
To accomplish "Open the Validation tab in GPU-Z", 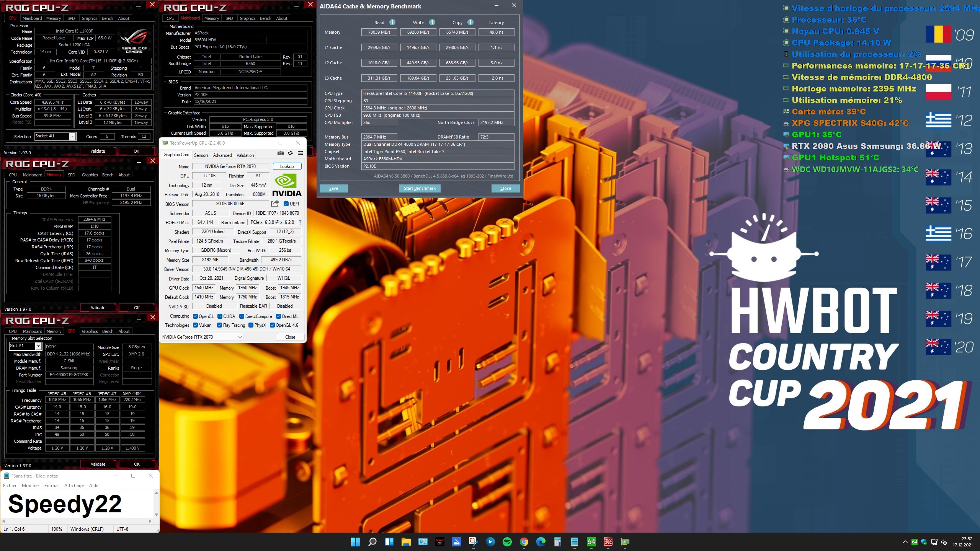I will pos(245,155).
